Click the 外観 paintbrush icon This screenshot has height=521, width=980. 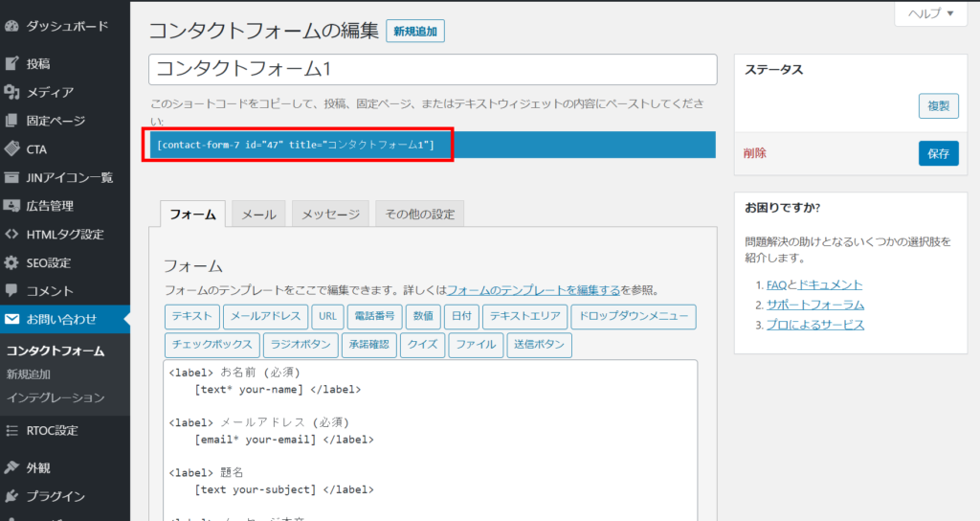click(11, 467)
